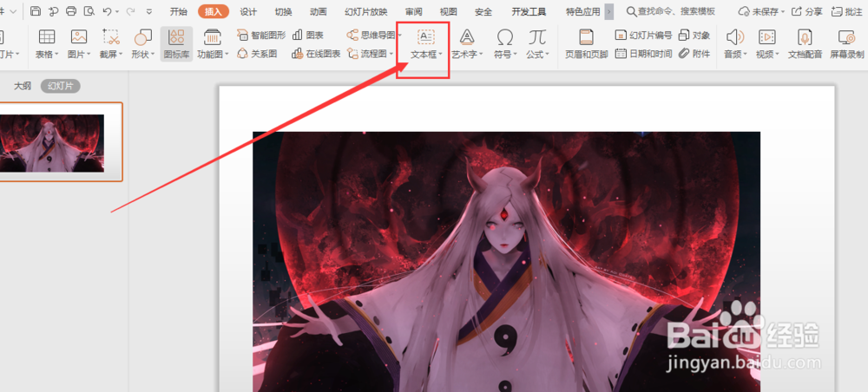Click the 对象 object button

pos(694,36)
